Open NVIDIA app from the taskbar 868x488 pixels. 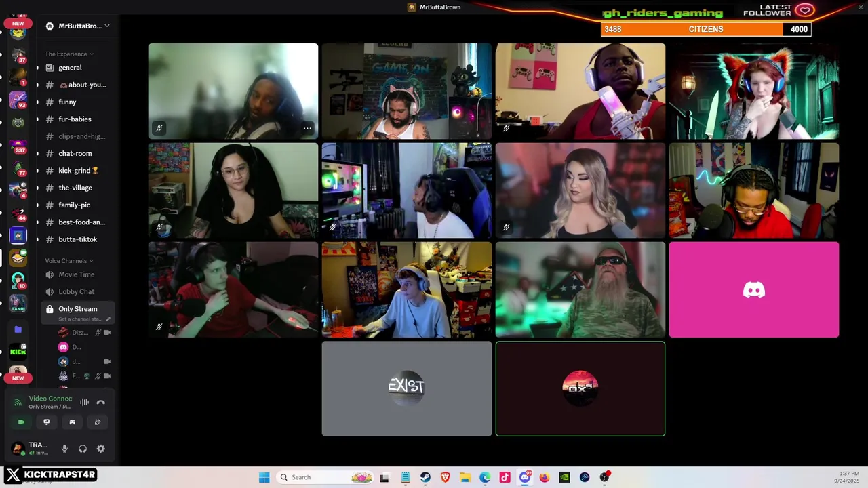tap(564, 477)
